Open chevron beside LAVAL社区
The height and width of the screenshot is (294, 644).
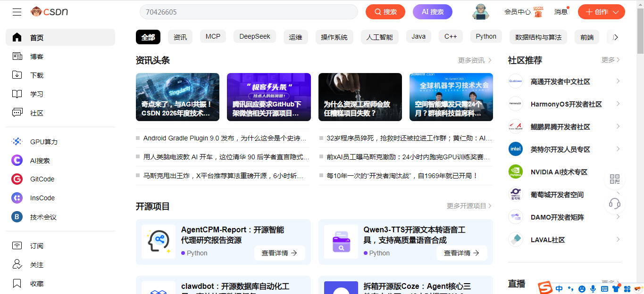point(618,239)
